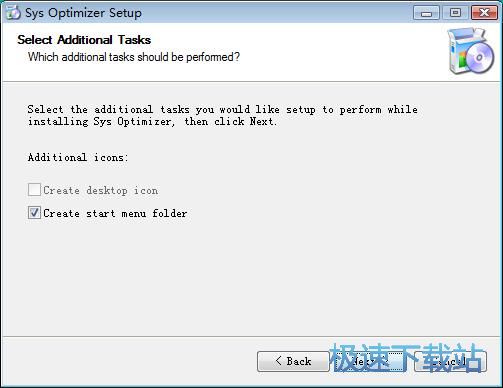Click the left chevron on the Back button

pyautogui.click(x=279, y=360)
